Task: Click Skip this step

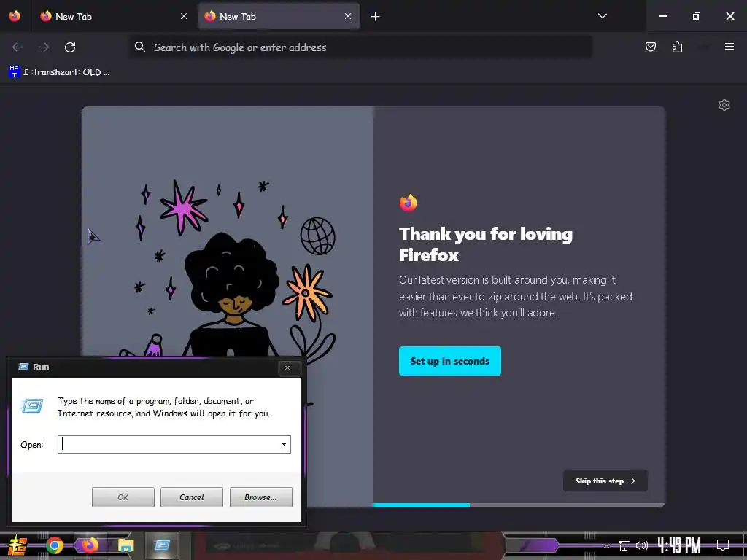Action: tap(605, 481)
